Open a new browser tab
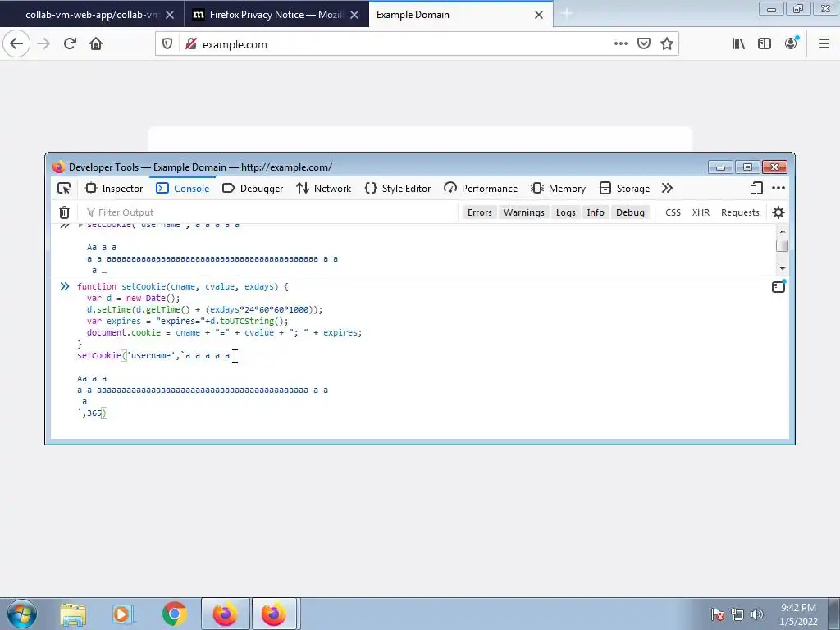Screen dimensions: 840x630 tap(566, 15)
